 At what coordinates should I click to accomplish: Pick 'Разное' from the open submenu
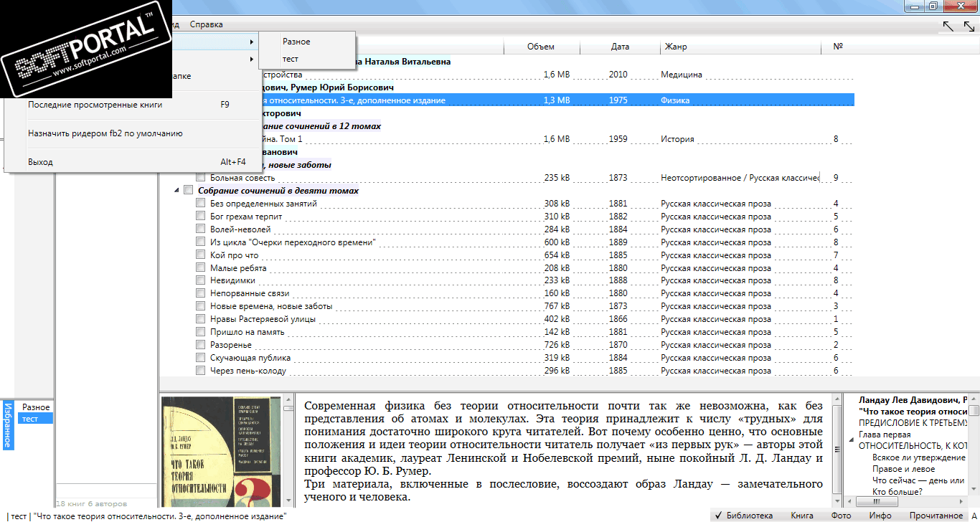coord(307,42)
